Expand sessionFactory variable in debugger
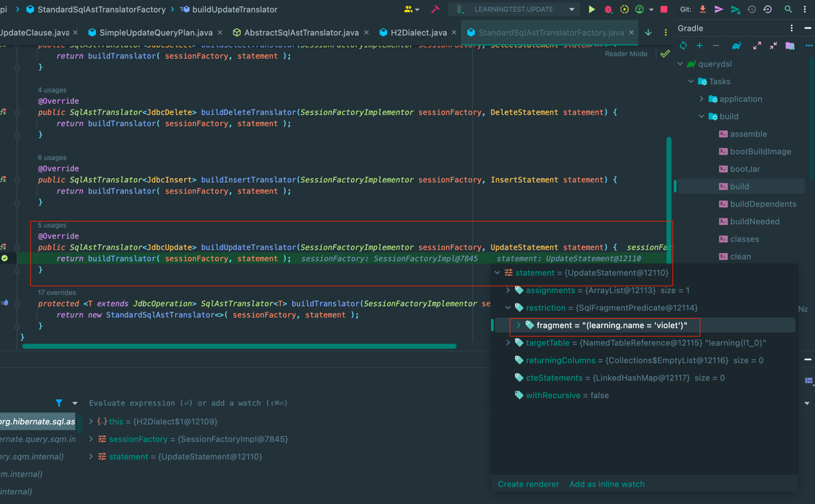 coord(91,440)
